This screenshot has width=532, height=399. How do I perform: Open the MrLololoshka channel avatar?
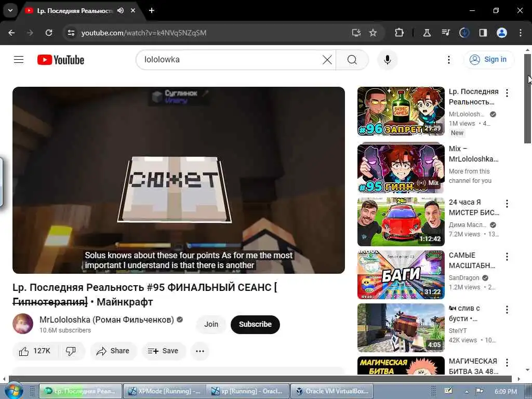(x=23, y=324)
